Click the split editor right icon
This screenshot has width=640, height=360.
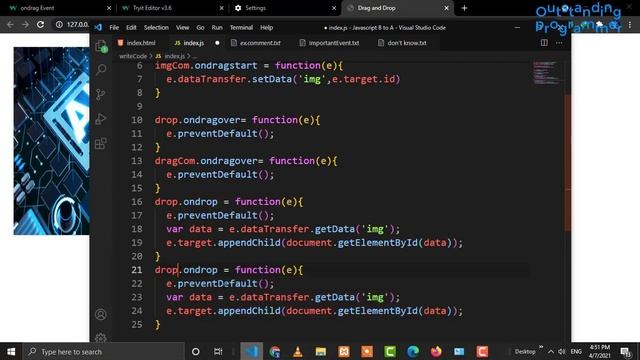pos(544,42)
